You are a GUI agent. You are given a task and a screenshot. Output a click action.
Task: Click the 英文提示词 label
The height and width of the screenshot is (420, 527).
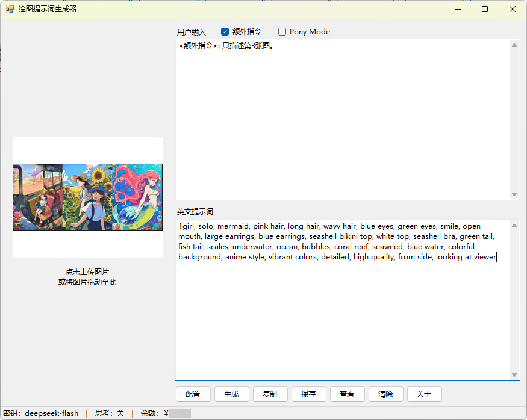pos(195,212)
